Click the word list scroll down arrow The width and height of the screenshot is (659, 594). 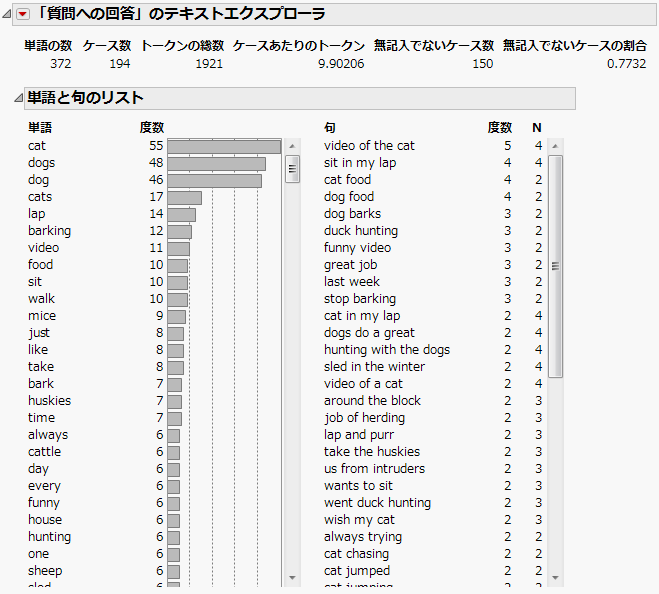(292, 578)
